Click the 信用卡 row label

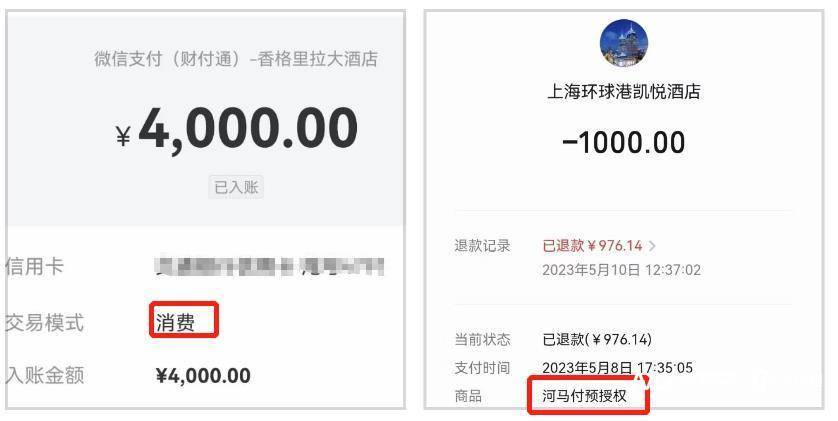coord(34,266)
